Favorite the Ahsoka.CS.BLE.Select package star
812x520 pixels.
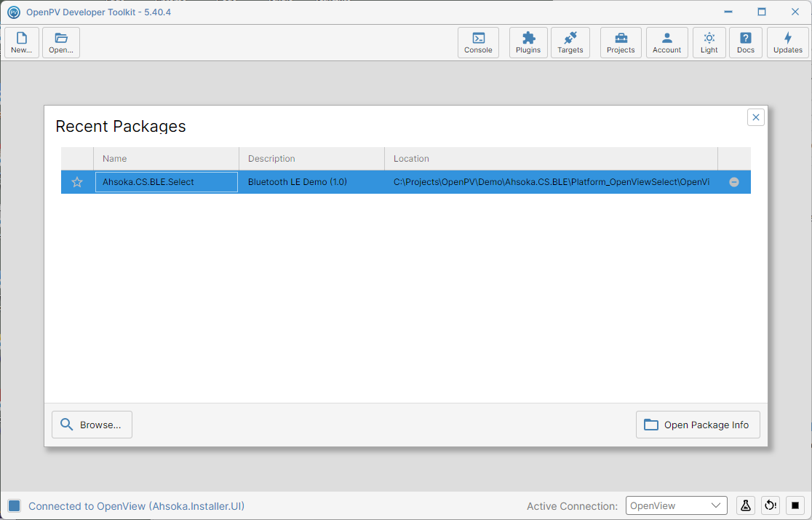pyautogui.click(x=77, y=182)
